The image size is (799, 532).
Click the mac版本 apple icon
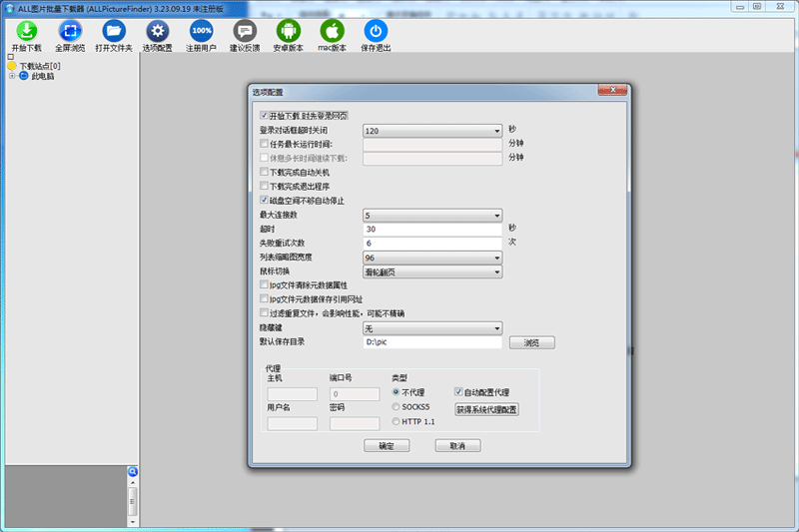[333, 31]
